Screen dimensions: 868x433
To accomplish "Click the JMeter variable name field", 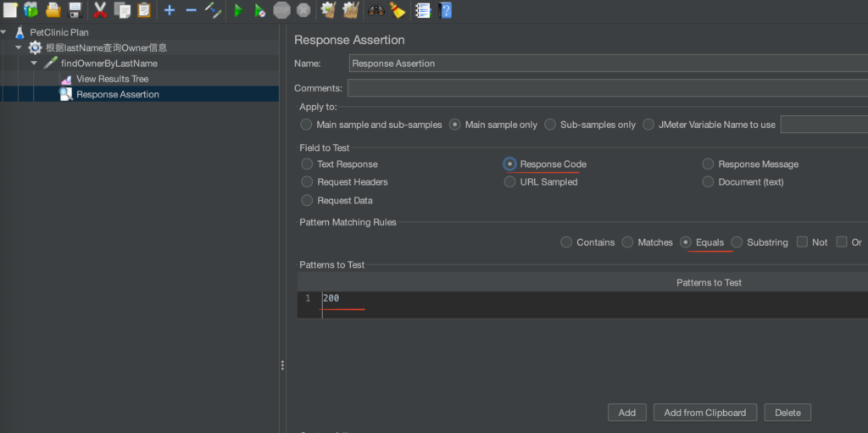I will point(824,125).
